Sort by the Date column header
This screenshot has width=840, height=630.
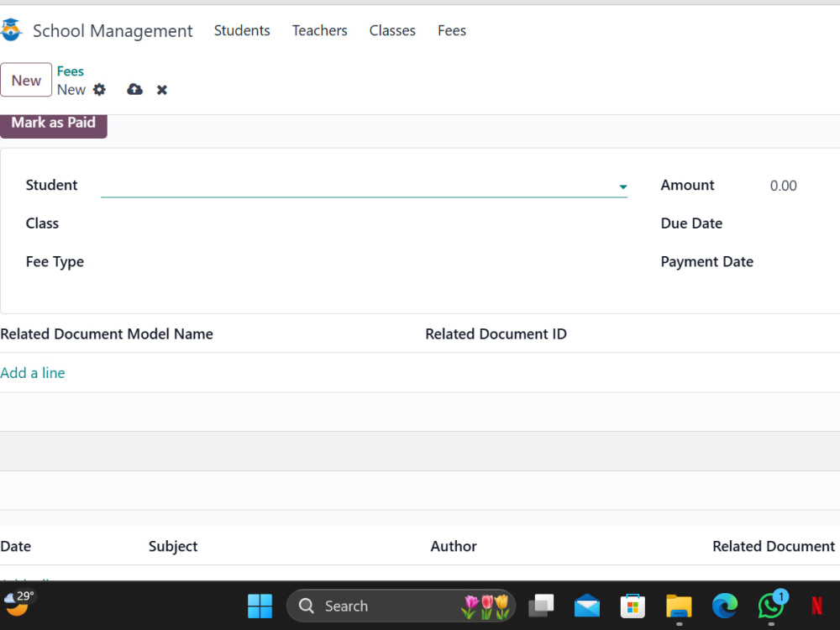tap(15, 546)
